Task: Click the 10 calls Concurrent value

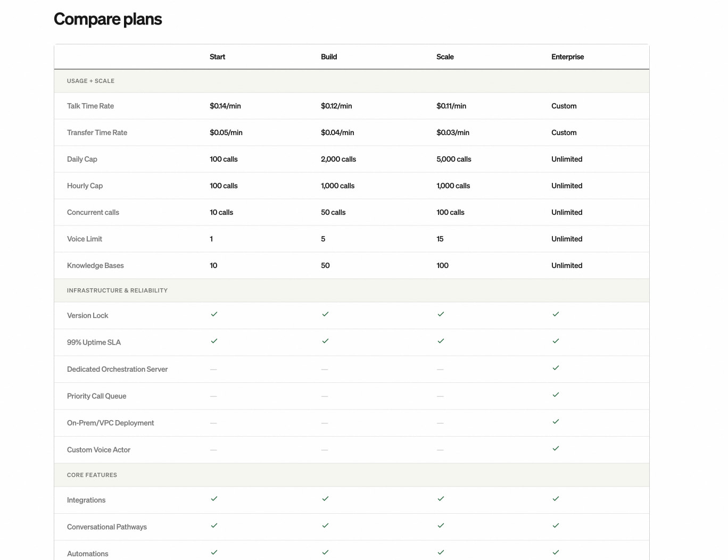Action: 221,212
